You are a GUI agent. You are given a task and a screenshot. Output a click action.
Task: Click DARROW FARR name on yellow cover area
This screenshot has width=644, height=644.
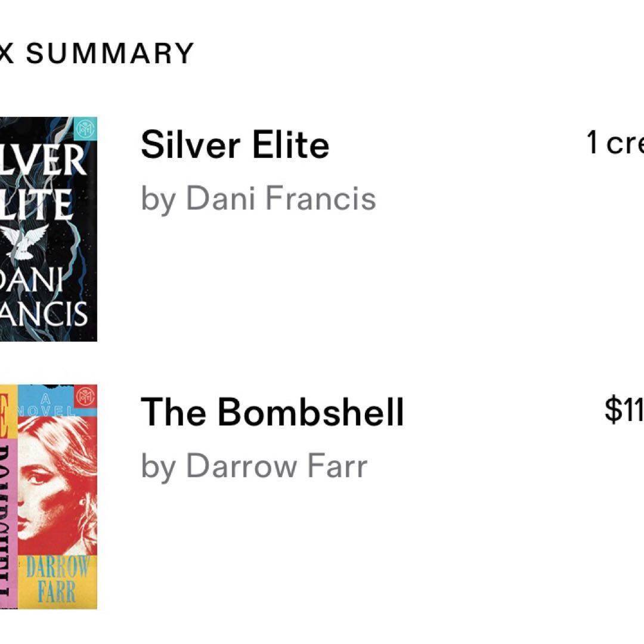(57, 579)
